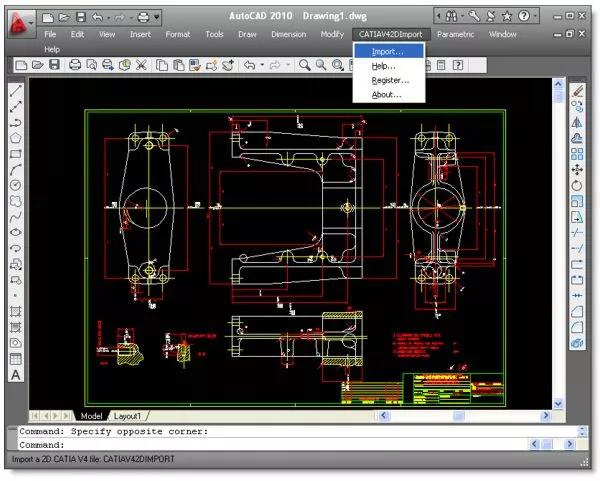Click vertical scrollbar up arrow
This screenshot has height=481, width=600.
coord(558,84)
